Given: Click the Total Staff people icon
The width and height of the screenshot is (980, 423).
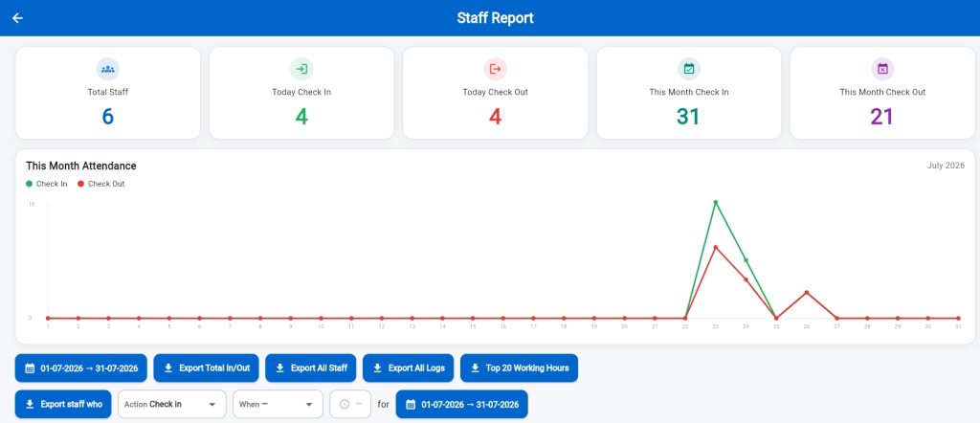Looking at the screenshot, I should click(x=107, y=69).
